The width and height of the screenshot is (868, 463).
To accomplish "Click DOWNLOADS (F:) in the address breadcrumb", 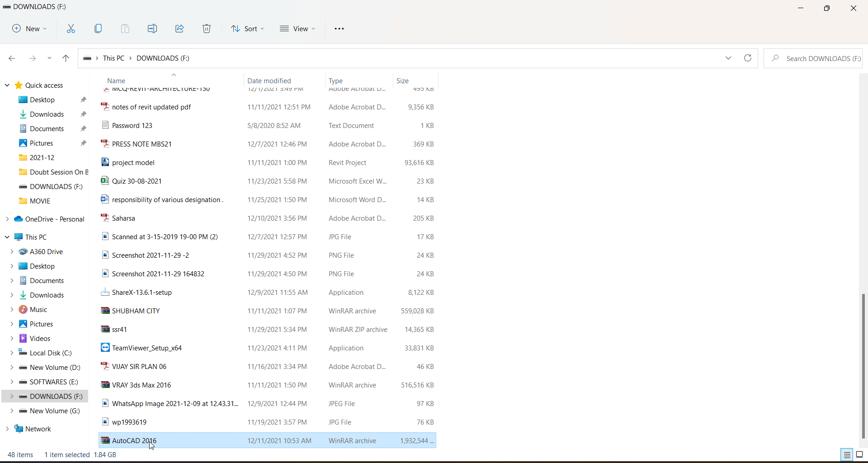I will tap(163, 58).
